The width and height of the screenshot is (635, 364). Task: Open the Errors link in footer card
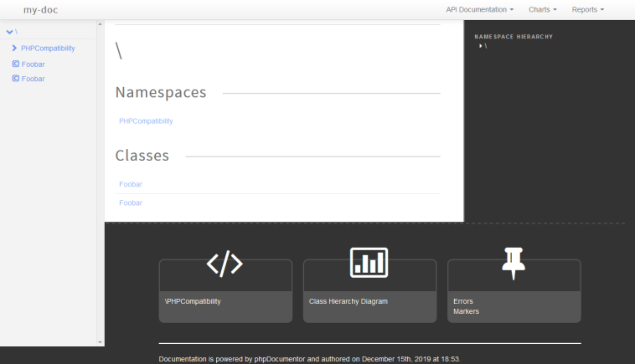point(463,301)
